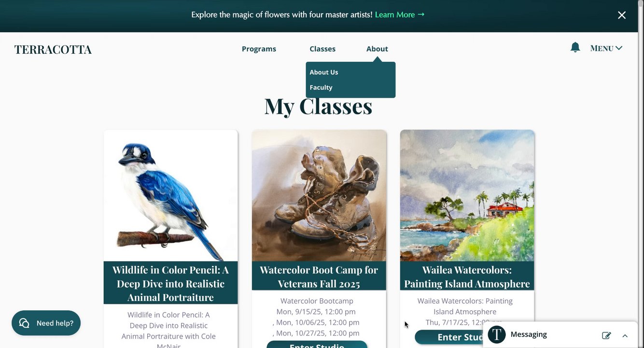
Task: Dismiss the flower announcement banner
Action: coord(622,15)
